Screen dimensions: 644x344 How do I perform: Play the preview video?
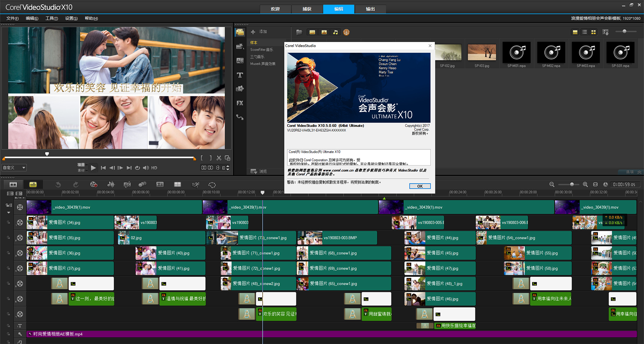click(x=93, y=168)
